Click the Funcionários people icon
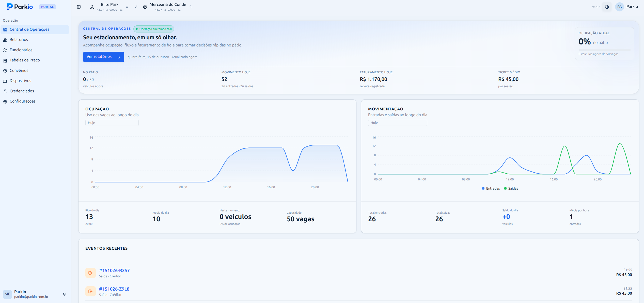This screenshot has width=644, height=303. pos(5,50)
